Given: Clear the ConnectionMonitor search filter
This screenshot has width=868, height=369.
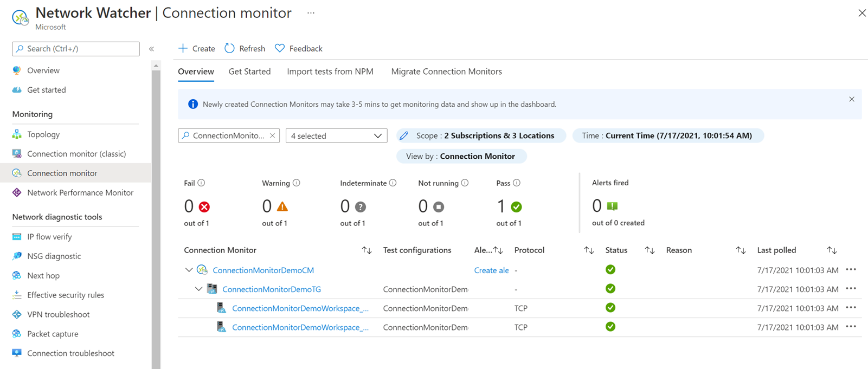Looking at the screenshot, I should 273,135.
